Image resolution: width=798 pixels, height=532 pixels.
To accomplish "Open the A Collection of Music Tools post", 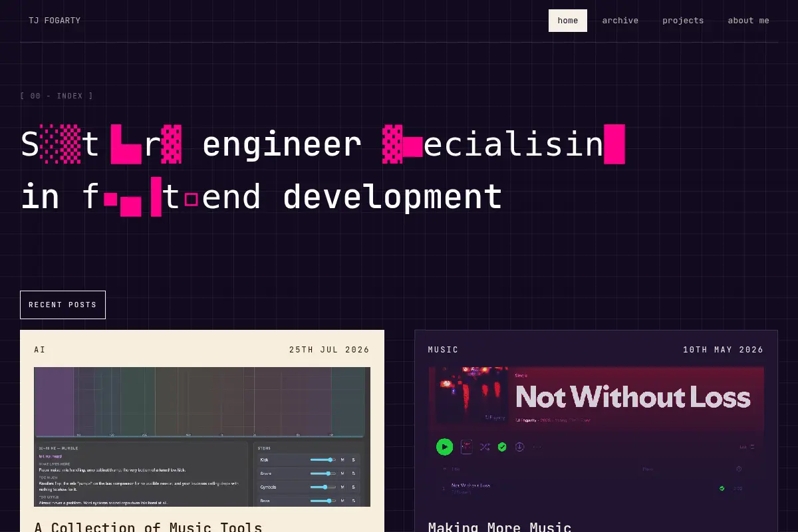I will coord(148,527).
